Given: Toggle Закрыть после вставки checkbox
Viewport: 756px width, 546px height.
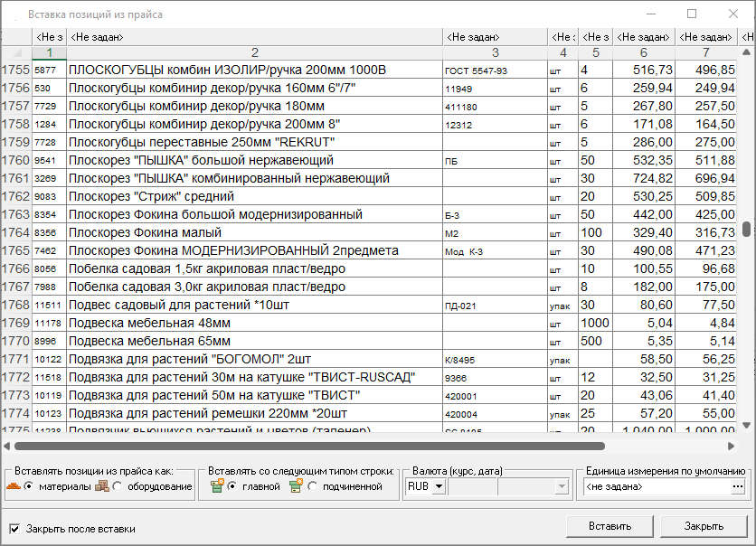Looking at the screenshot, I should tap(14, 528).
